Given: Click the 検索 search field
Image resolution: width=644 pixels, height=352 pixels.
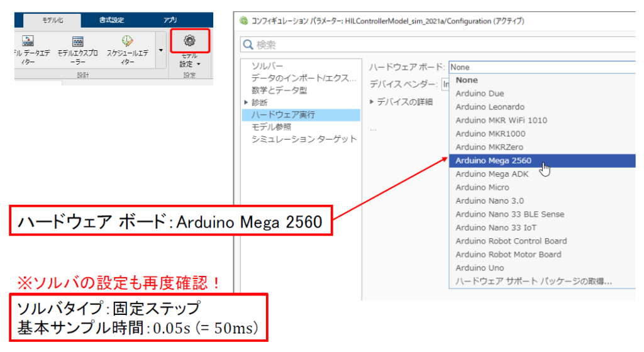Looking at the screenshot, I should [x=438, y=44].
